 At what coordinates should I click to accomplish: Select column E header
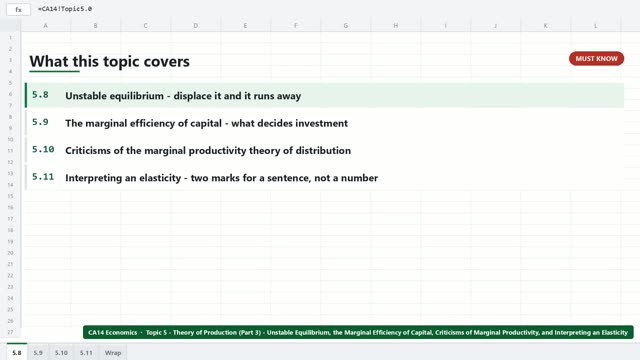[245, 25]
